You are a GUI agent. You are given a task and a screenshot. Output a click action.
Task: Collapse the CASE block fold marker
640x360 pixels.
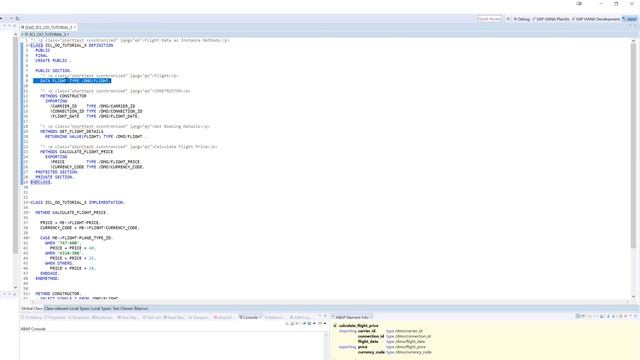coord(29,238)
